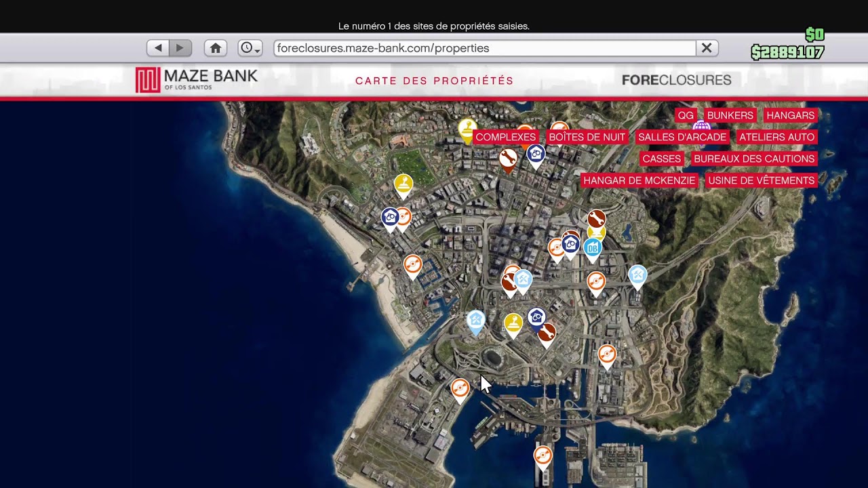Toggle the ATELIERS AUTO filter
The image size is (868, 488).
pyautogui.click(x=777, y=137)
